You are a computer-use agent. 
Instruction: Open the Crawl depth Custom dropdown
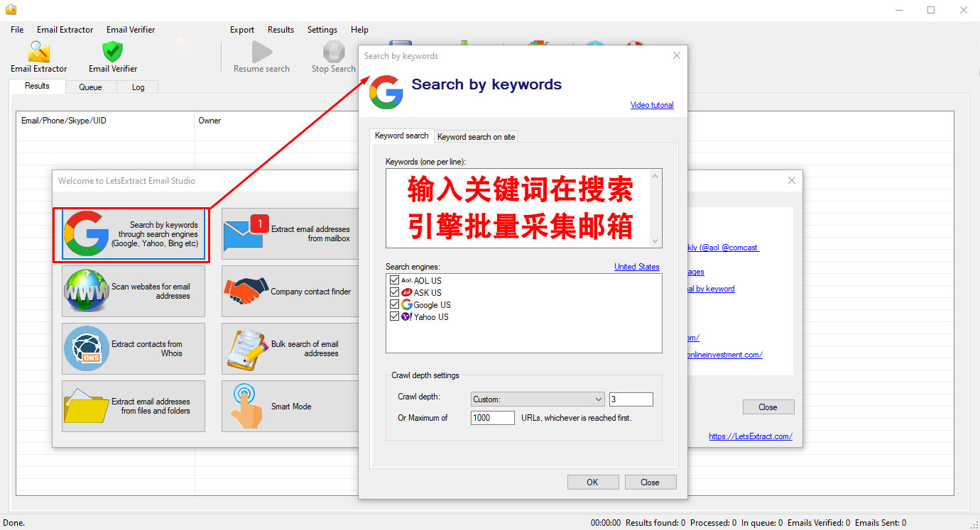pos(538,399)
